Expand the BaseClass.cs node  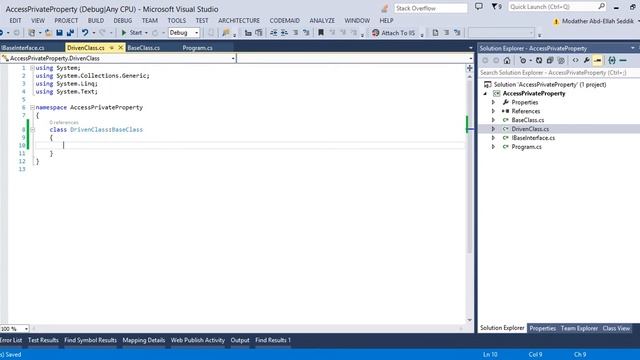pyautogui.click(x=493, y=120)
